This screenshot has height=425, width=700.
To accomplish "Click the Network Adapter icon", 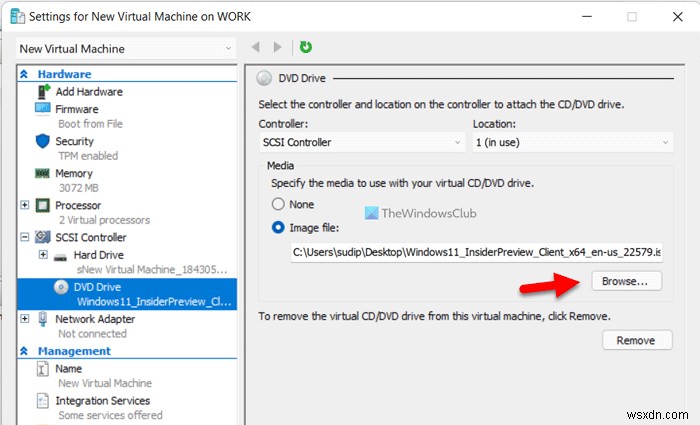I will click(42, 319).
